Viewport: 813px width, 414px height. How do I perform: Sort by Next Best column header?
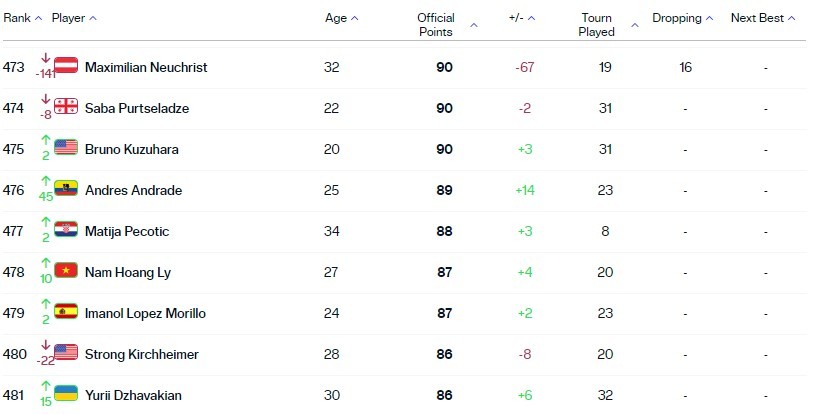763,18
